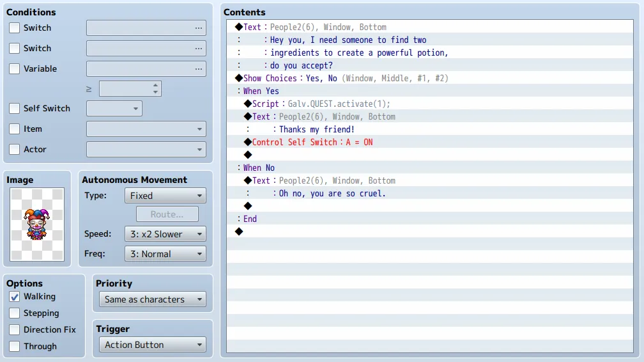Open the movement Type dropdown showing Fixed
This screenshot has width=644, height=362.
click(165, 196)
